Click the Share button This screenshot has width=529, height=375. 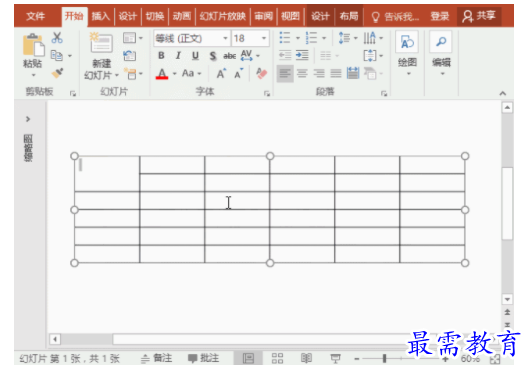(479, 16)
